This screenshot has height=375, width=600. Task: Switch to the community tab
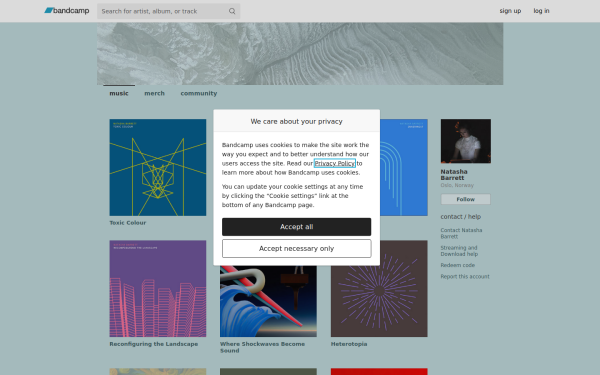click(x=199, y=93)
